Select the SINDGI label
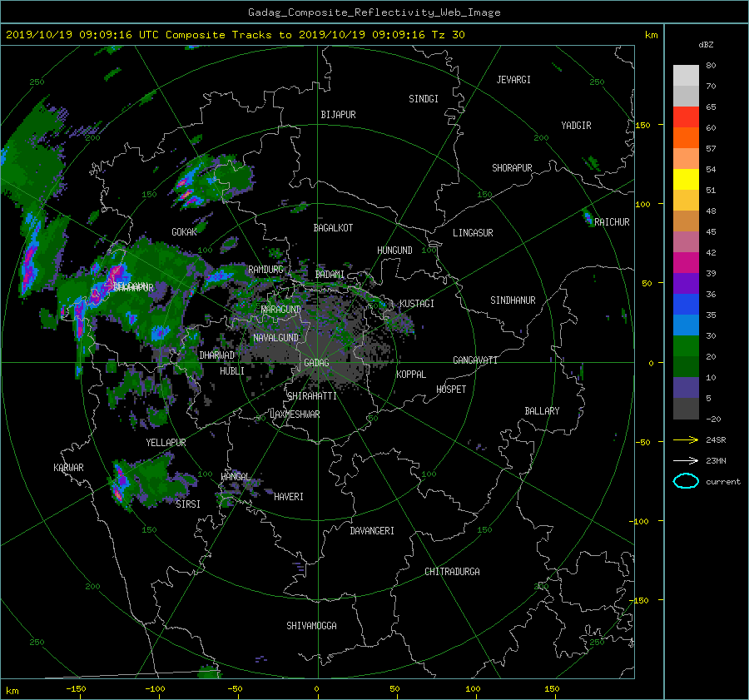Viewport: 749px width, 700px height. pyautogui.click(x=424, y=99)
